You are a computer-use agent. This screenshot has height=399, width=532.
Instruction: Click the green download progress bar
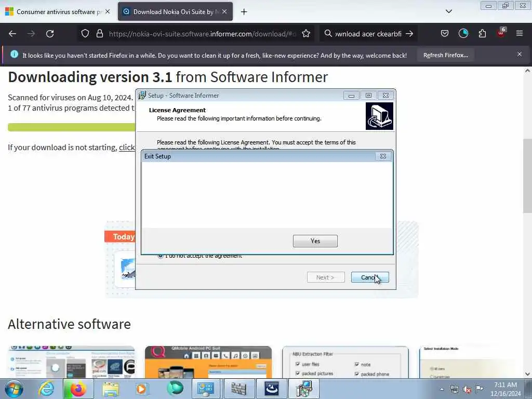[71, 127]
